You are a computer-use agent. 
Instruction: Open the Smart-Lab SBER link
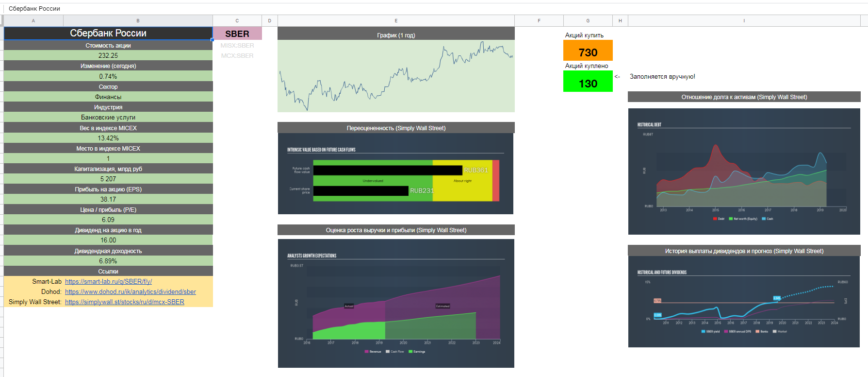click(x=108, y=281)
